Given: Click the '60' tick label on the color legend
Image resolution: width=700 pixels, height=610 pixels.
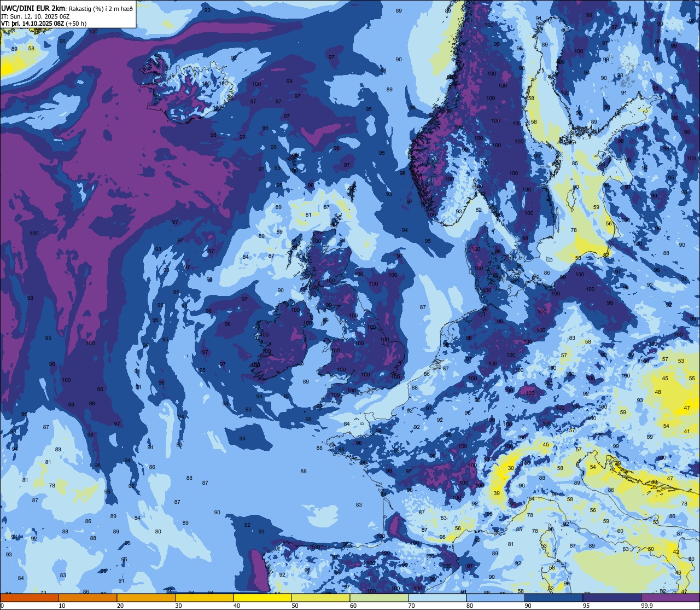Looking at the screenshot, I should [x=353, y=606].
